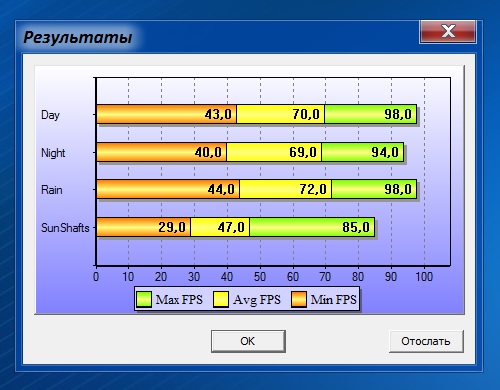Close the Результаты dialog

click(x=448, y=32)
